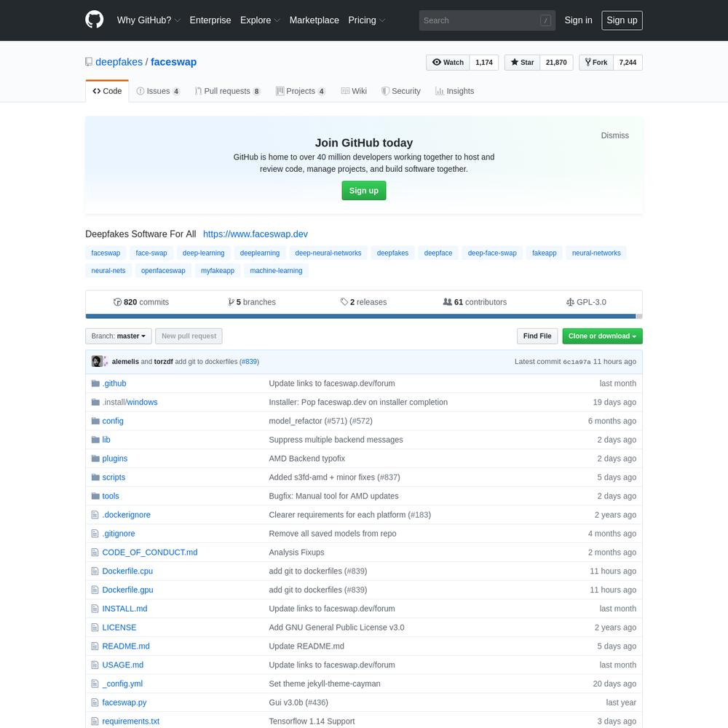Click the Projects board icon
Viewport: 728px width, 728px height.
coord(280,91)
